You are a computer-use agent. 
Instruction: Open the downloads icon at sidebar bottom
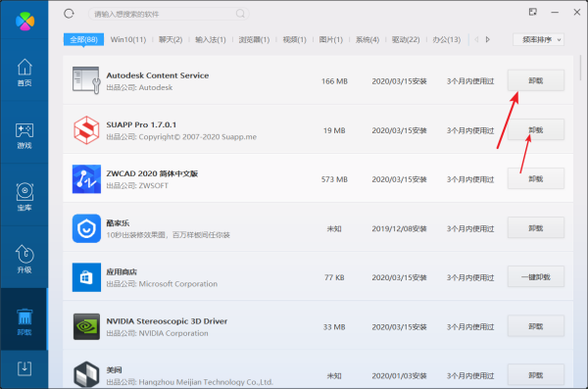(24, 368)
